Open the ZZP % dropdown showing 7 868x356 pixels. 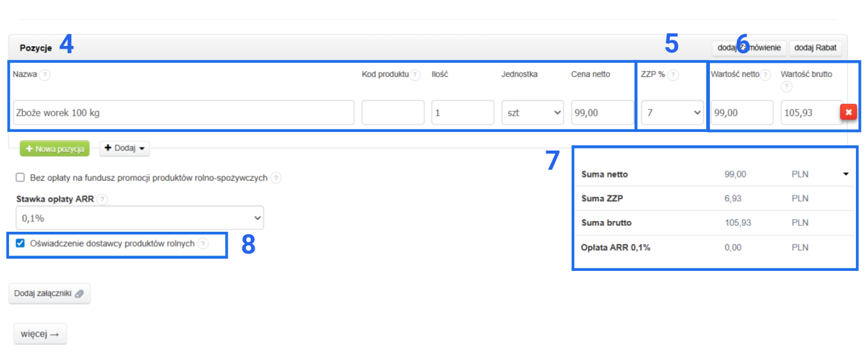pyautogui.click(x=672, y=113)
